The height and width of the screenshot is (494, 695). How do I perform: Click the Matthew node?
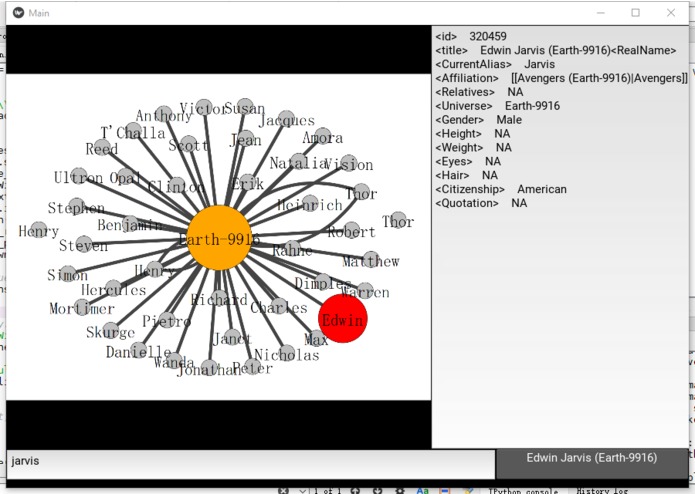(371, 260)
